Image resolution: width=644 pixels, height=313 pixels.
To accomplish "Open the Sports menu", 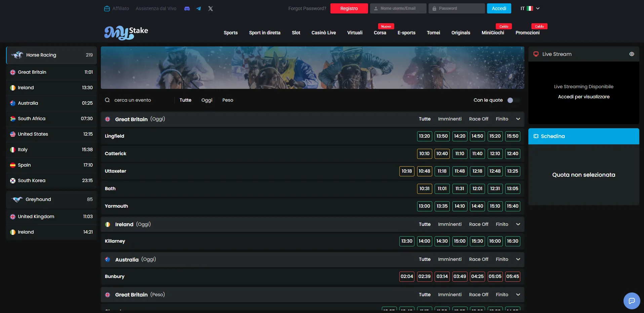I will 231,33.
